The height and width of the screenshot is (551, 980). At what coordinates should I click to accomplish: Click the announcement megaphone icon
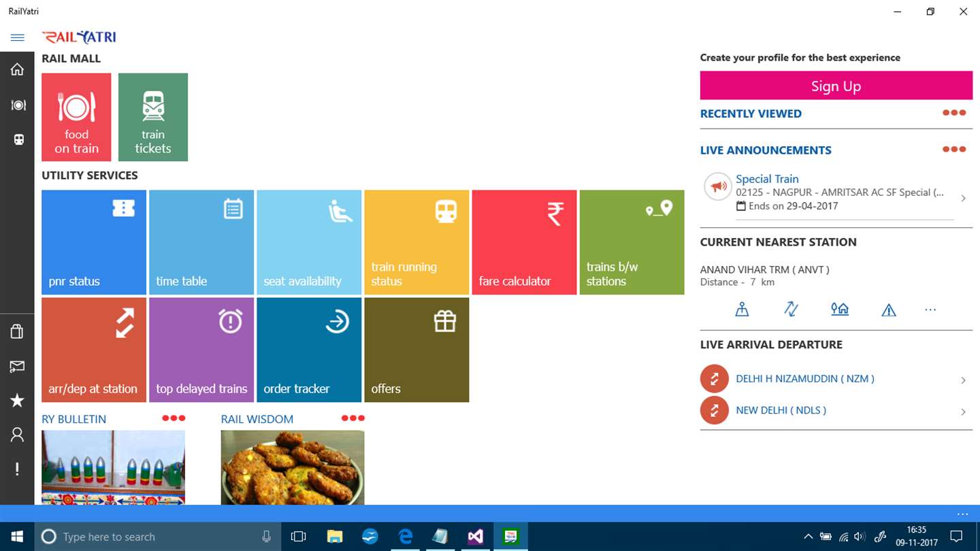click(717, 186)
